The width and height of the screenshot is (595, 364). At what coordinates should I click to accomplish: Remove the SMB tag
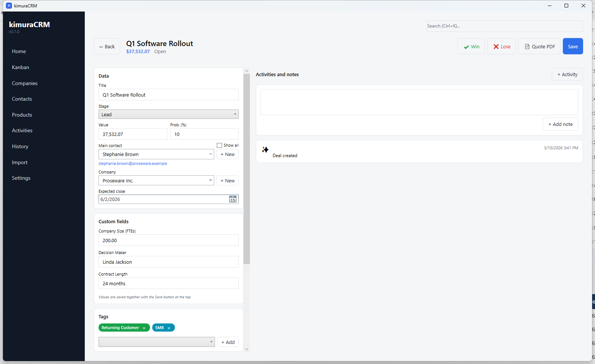(x=169, y=328)
